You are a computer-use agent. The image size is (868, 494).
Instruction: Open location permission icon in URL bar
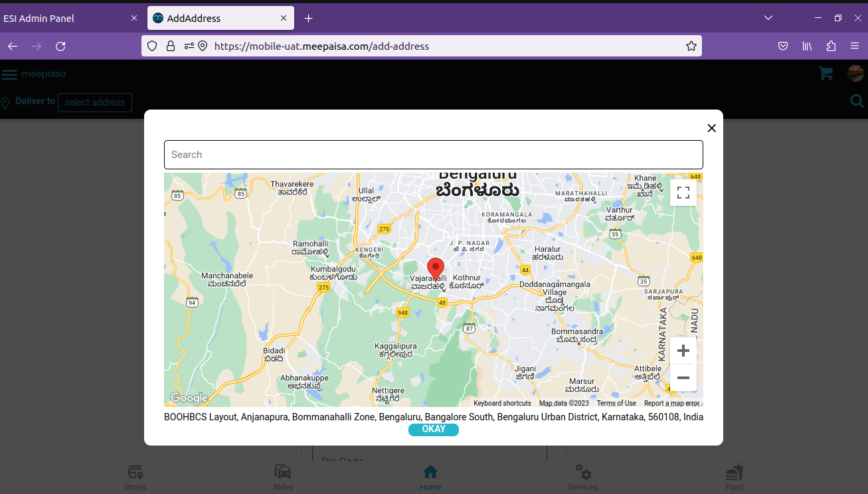(203, 46)
